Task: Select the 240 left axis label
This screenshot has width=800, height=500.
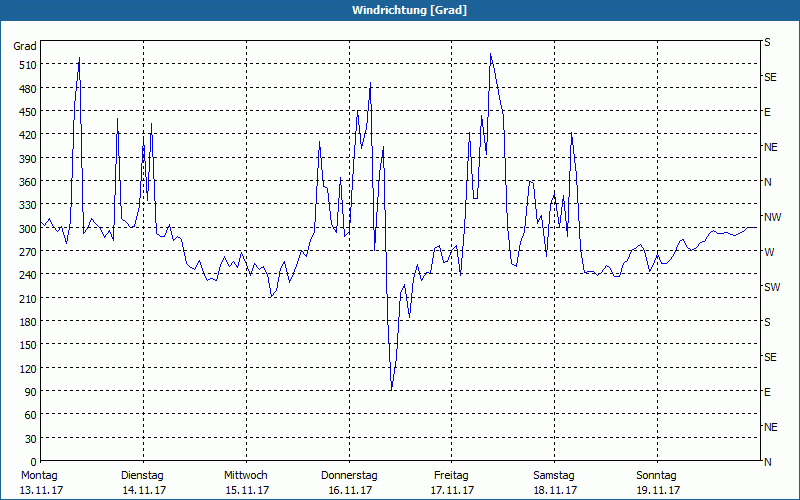Action: 28,275
